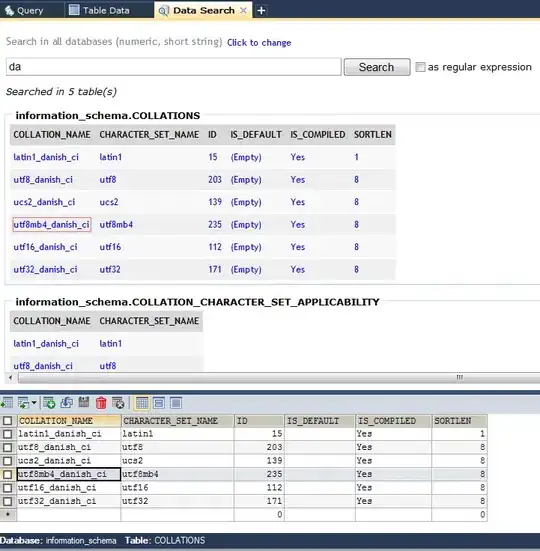Click the save changes floppy disk icon
This screenshot has width=540, height=551.
[84, 402]
